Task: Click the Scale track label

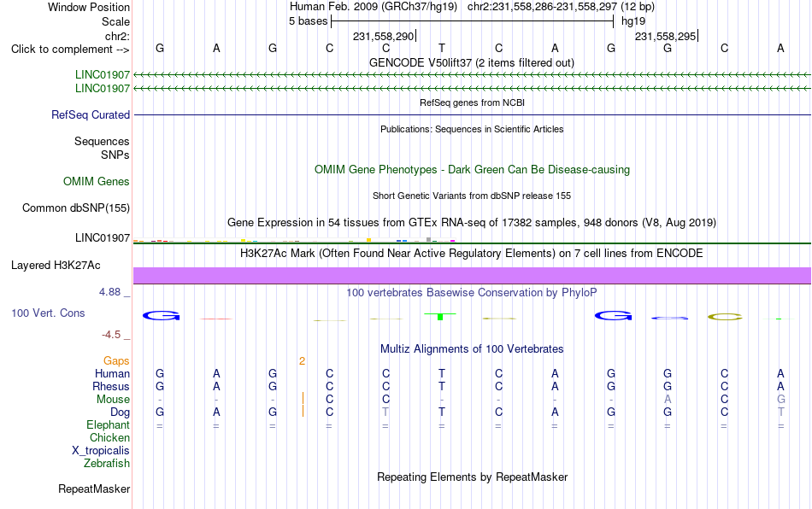Action: tap(115, 21)
